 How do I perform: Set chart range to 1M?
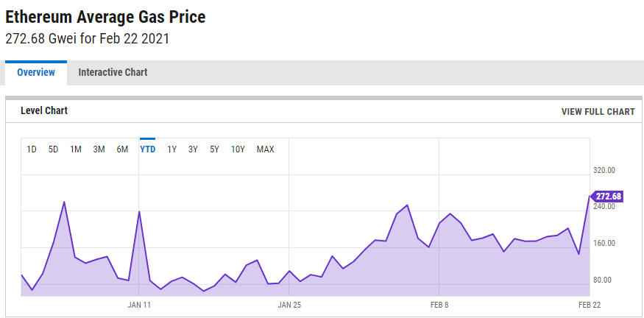pyautogui.click(x=76, y=149)
